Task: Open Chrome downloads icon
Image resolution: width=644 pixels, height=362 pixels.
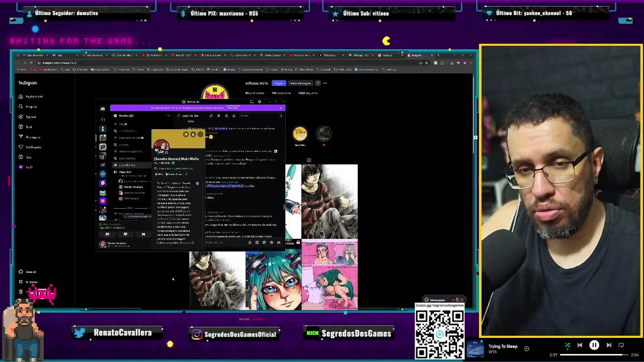Action: (451, 63)
